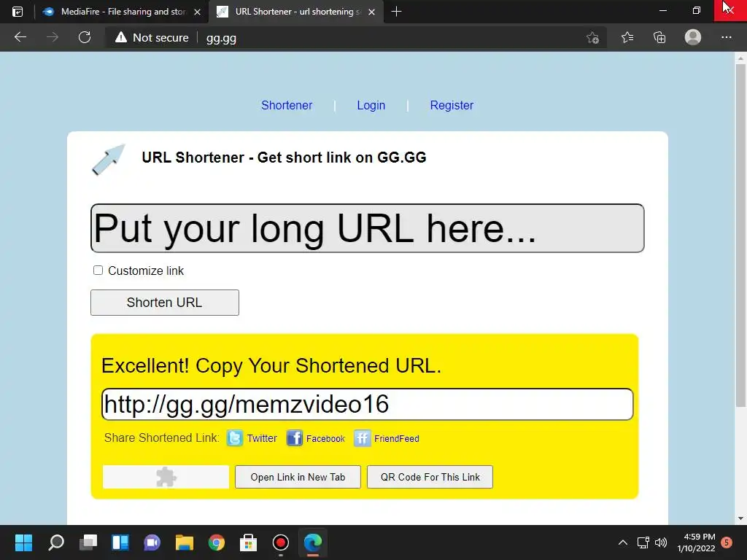Open the Windows Start menu

pyautogui.click(x=23, y=542)
